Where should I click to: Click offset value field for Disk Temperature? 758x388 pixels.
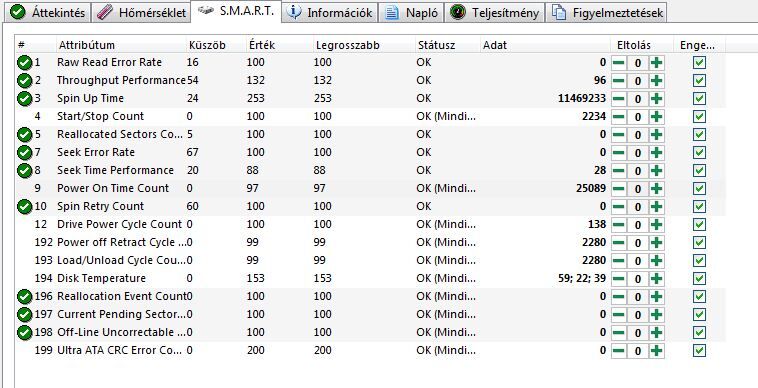coord(638,279)
